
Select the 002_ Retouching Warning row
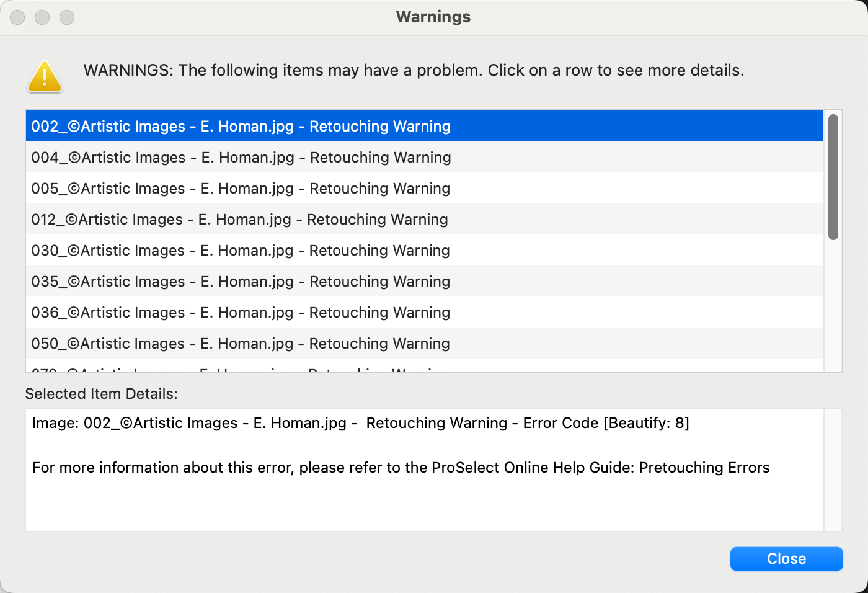241,127
